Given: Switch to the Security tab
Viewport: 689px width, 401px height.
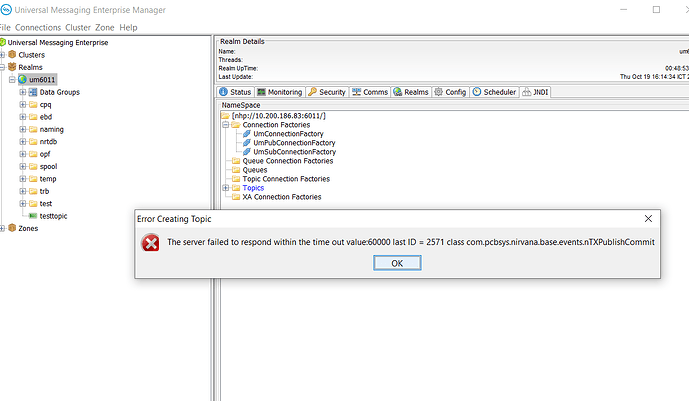Looking at the screenshot, I should (327, 92).
